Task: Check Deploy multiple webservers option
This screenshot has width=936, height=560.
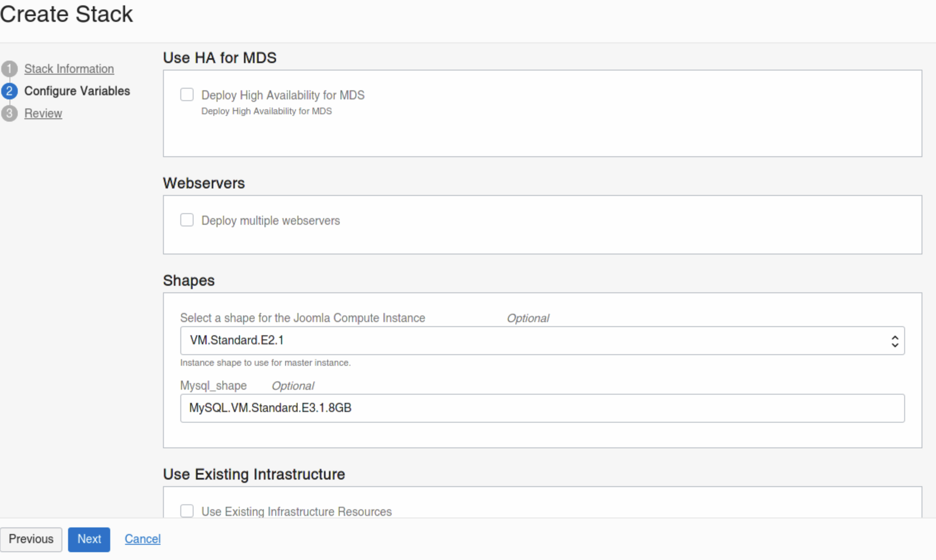Action: (187, 220)
